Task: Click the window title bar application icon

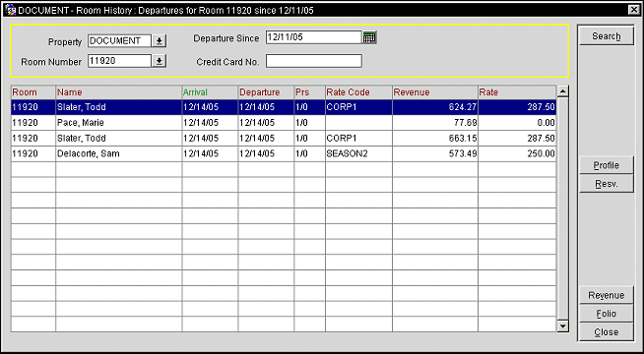Action: tap(10, 10)
